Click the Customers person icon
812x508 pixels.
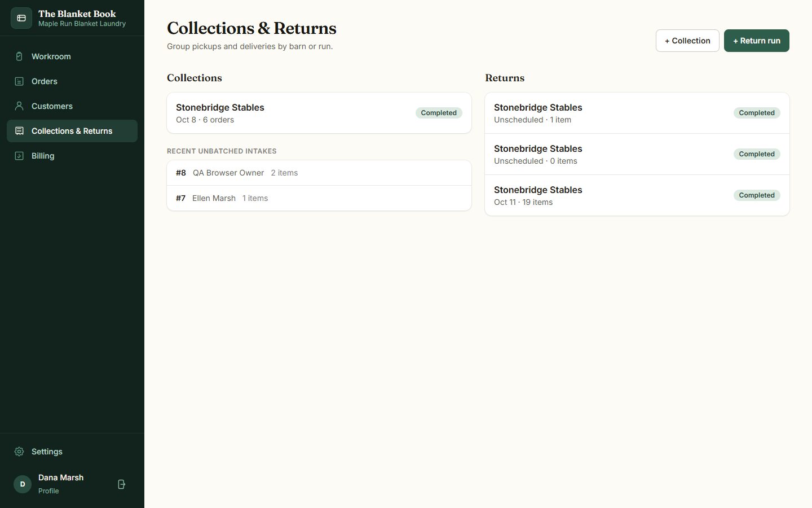(19, 106)
